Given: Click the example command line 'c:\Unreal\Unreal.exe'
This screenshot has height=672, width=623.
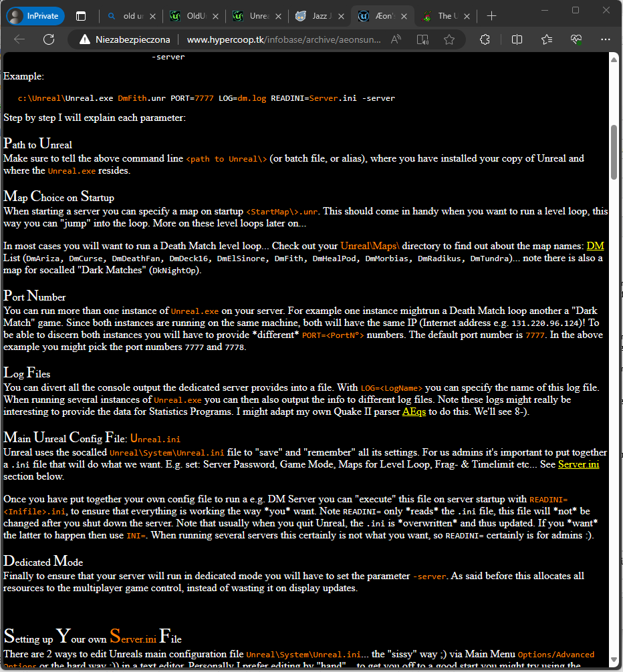Looking at the screenshot, I should tap(65, 98).
